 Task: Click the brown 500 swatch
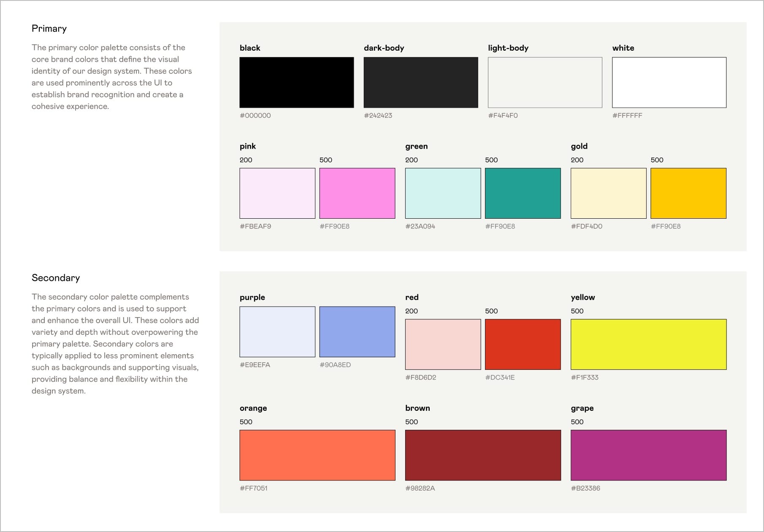483,455
